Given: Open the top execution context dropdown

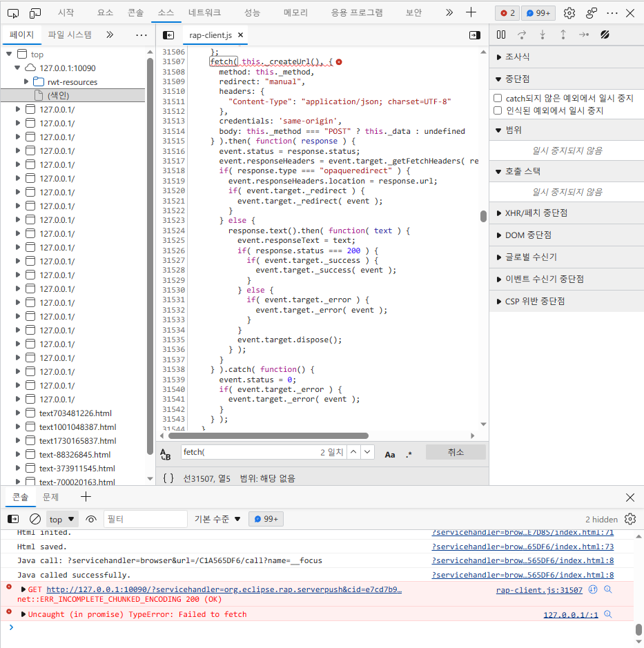Looking at the screenshot, I should point(61,519).
